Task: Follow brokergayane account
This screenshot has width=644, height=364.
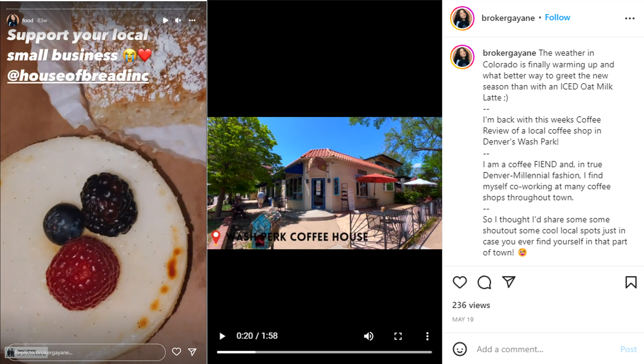Action: [557, 17]
